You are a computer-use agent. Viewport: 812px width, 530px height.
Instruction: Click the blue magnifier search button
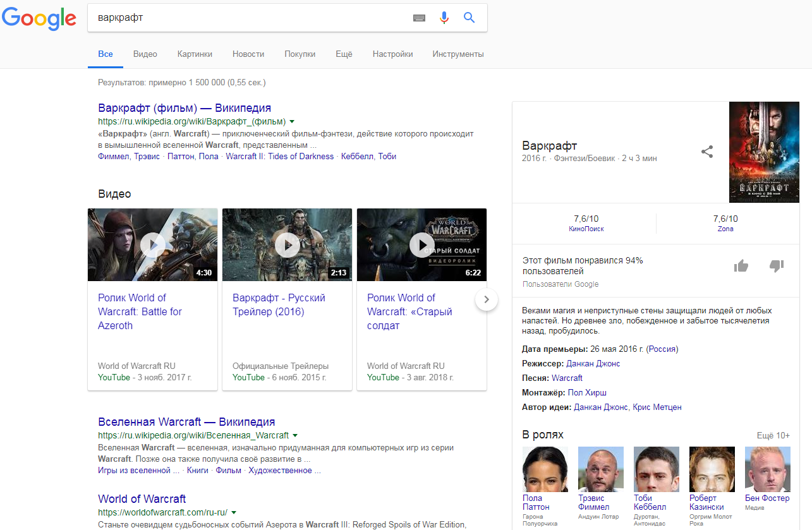(469, 18)
